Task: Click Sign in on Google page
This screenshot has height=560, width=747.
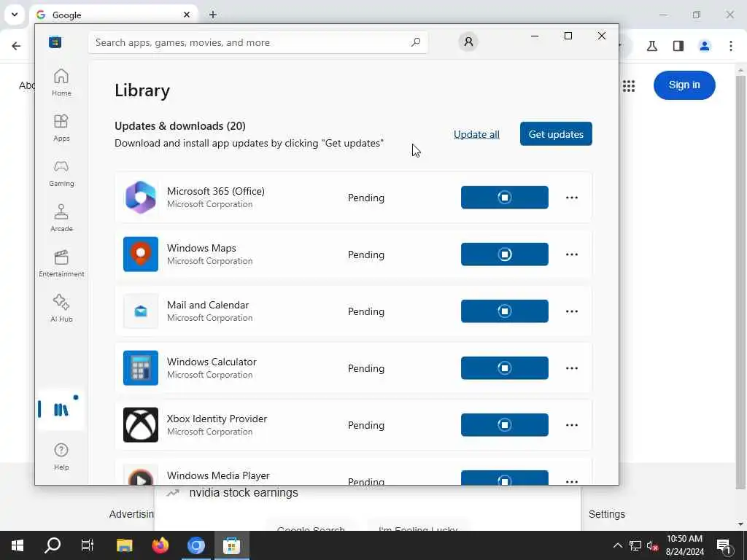Action: click(684, 85)
